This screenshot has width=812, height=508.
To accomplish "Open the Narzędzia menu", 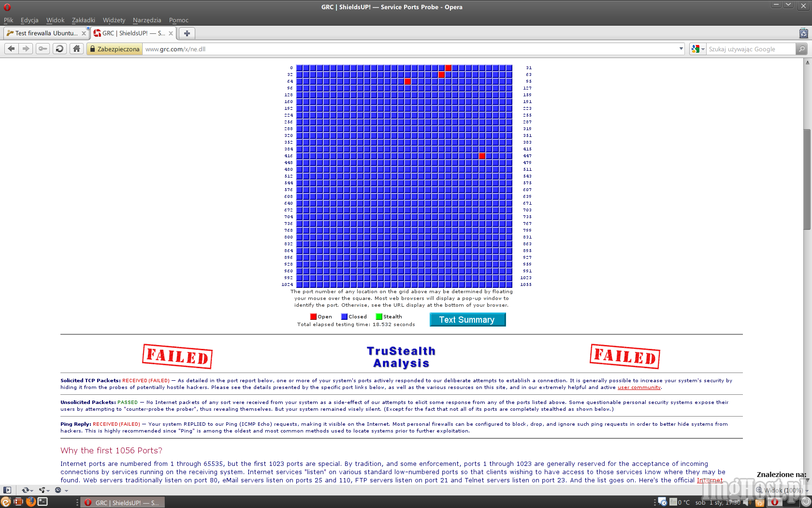I will (147, 20).
